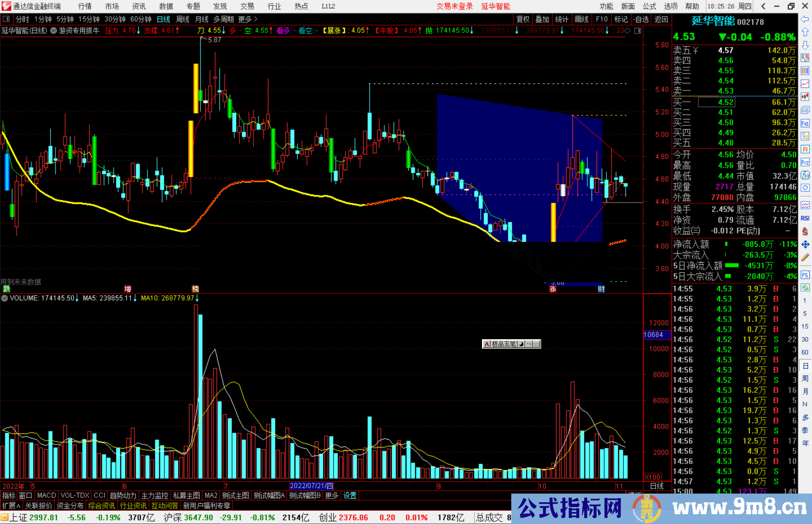Expand the 更多 timeframe options
Viewport: 812px width, 524px height.
click(x=247, y=19)
